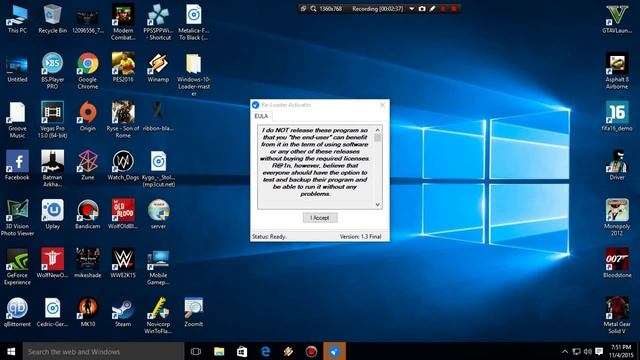Open File Explorer from the taskbar
640x360 pixels.
coord(219,351)
